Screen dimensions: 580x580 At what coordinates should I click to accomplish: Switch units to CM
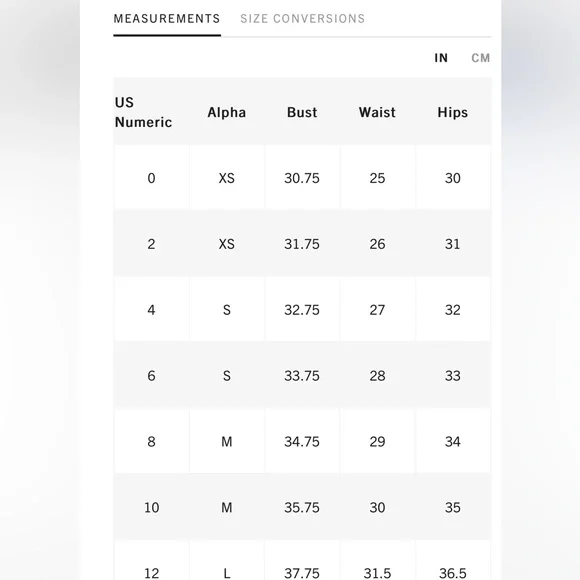click(x=480, y=58)
